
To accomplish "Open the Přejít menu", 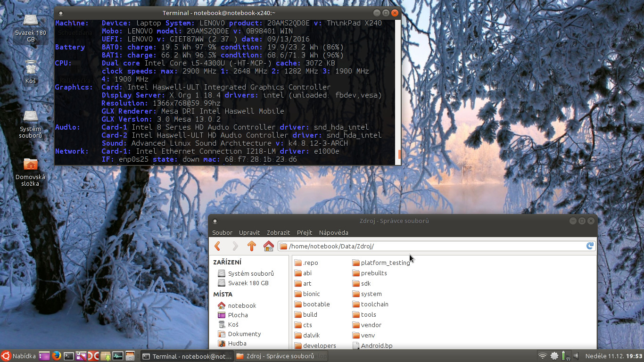I will coord(305,232).
